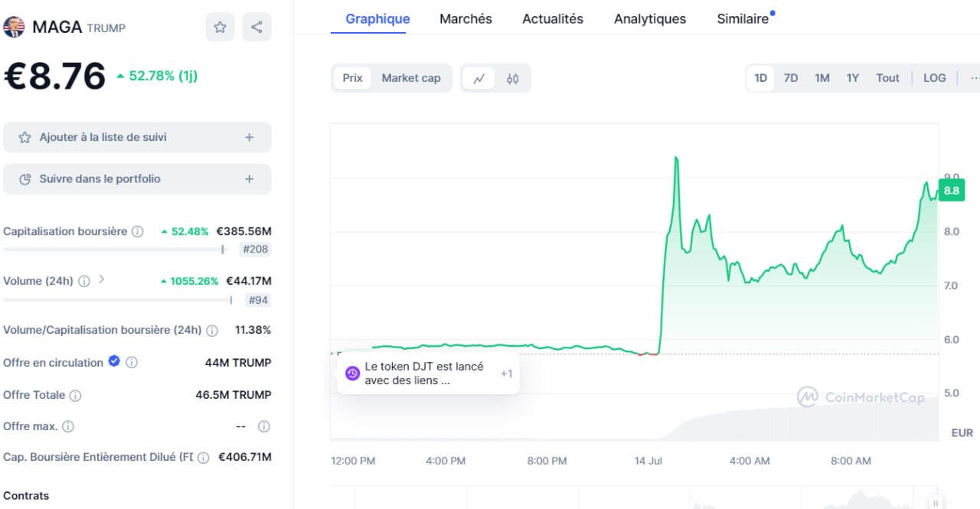
Task: Click the volume rank slider bar
Action: 119,300
